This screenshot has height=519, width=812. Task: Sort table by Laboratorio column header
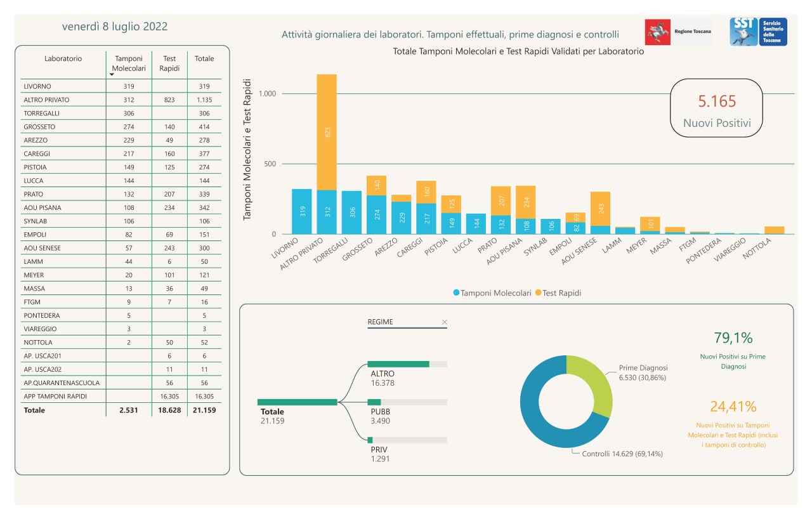tap(63, 58)
